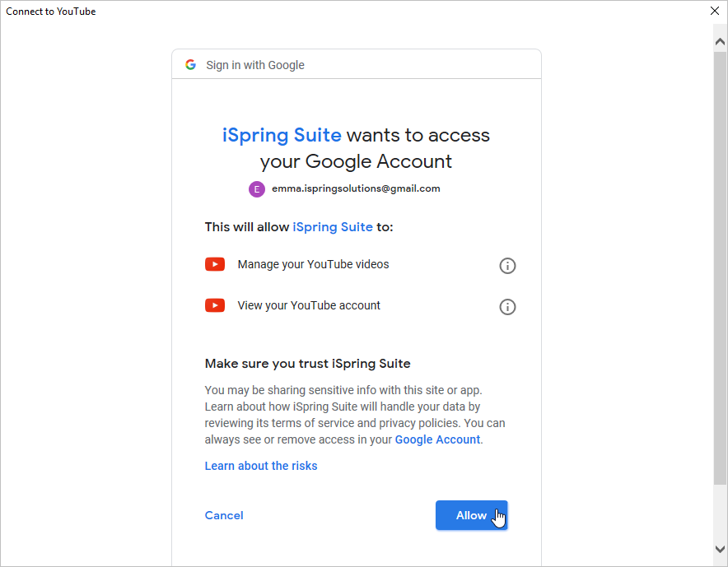Click the 'Sign in with Google' header text
The width and height of the screenshot is (728, 567).
[x=255, y=65]
